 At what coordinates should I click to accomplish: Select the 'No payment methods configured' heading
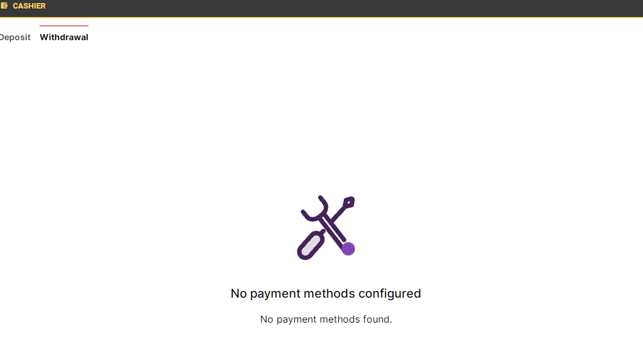pos(325,293)
